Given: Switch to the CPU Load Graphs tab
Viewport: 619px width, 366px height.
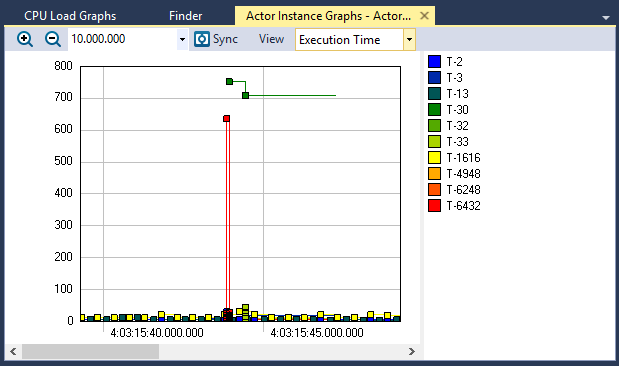Looking at the screenshot, I should click(70, 16).
